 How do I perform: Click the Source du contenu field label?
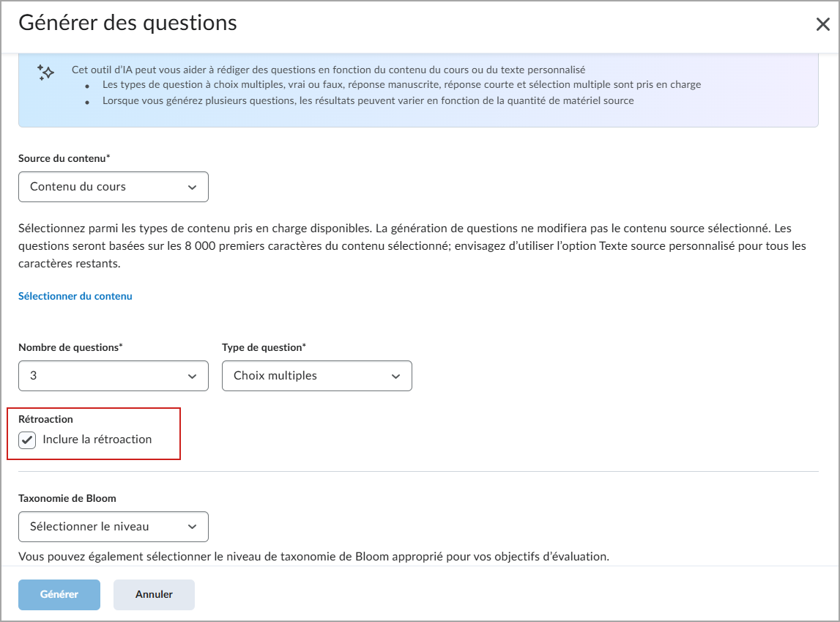coord(64,158)
